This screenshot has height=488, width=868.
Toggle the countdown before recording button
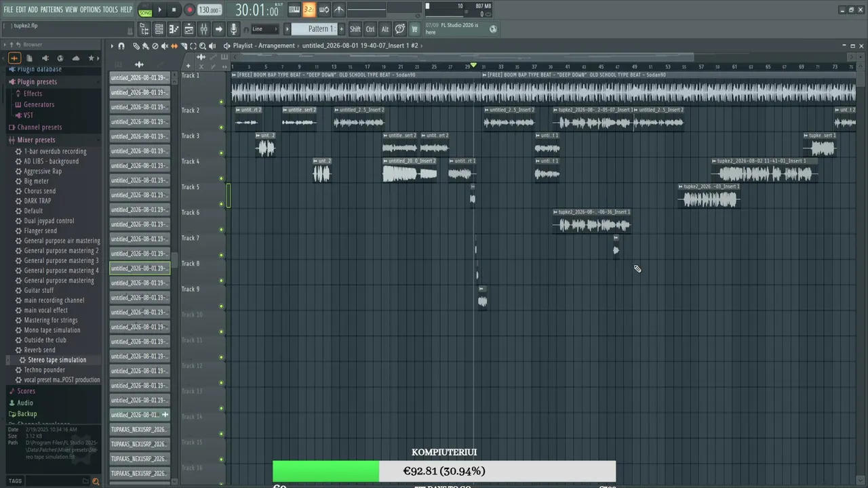[309, 9]
